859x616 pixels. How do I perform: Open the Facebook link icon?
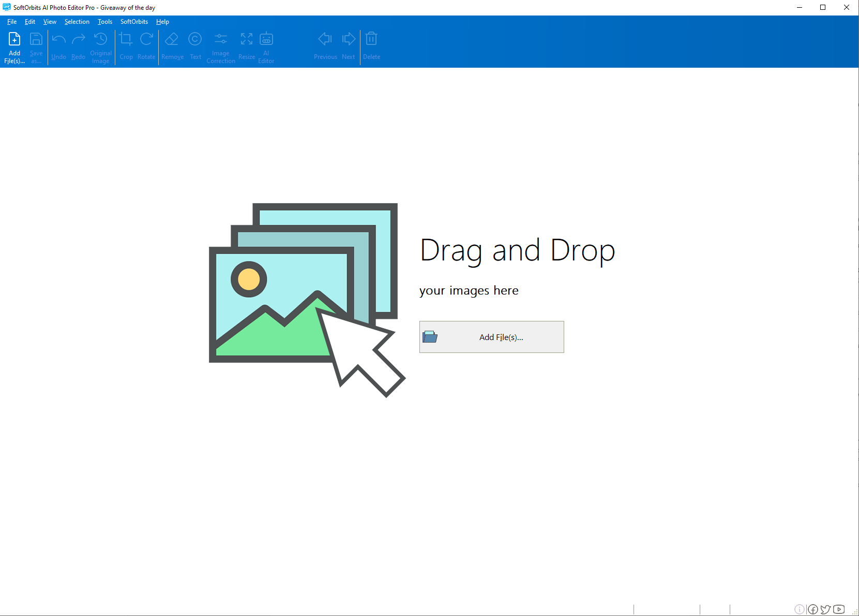coord(813,609)
